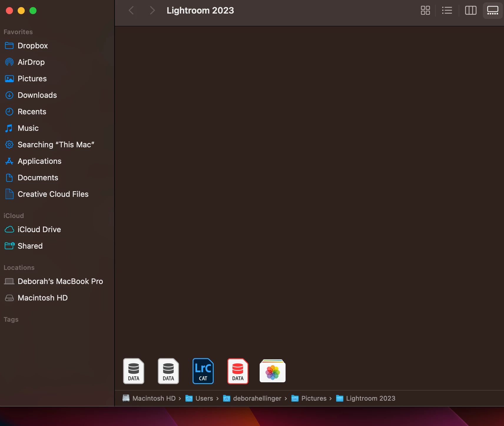
Task: Maximize the window with green button
Action: 33,11
